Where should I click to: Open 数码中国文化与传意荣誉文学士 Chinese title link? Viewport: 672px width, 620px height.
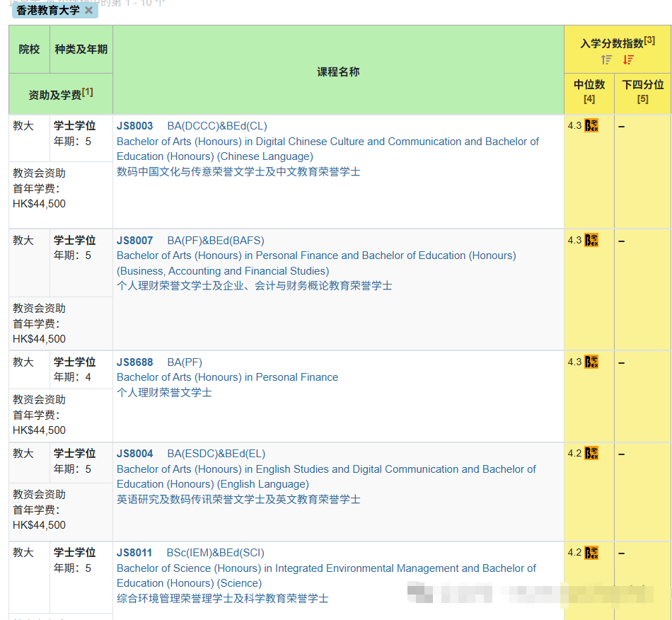[238, 171]
